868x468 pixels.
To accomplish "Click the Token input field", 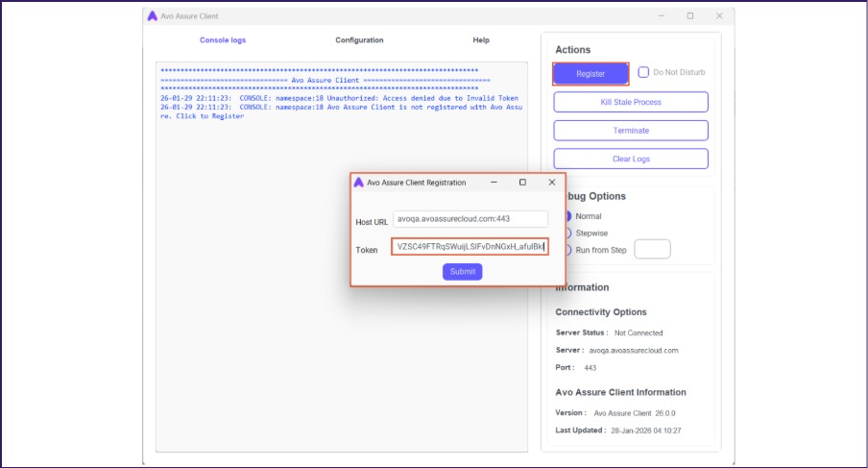I will [470, 247].
